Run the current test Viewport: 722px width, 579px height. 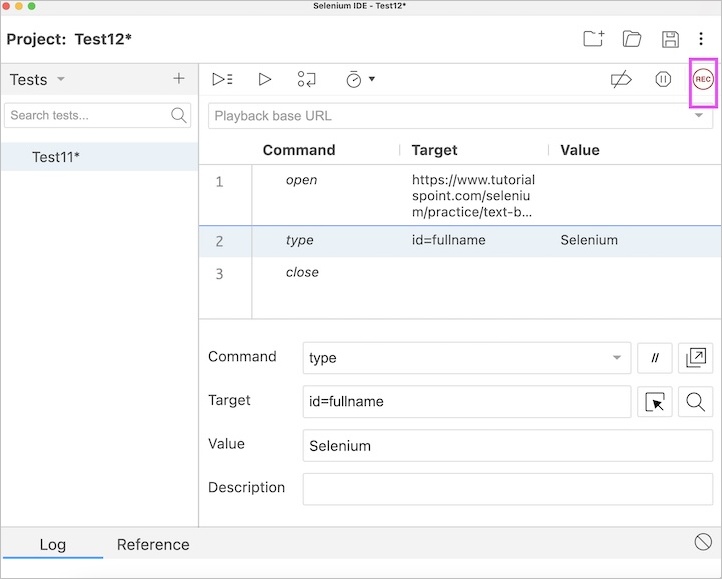pos(265,79)
